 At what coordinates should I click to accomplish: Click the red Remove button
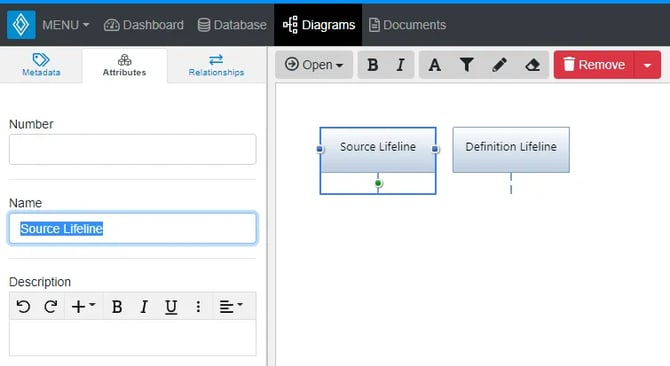[x=594, y=64]
